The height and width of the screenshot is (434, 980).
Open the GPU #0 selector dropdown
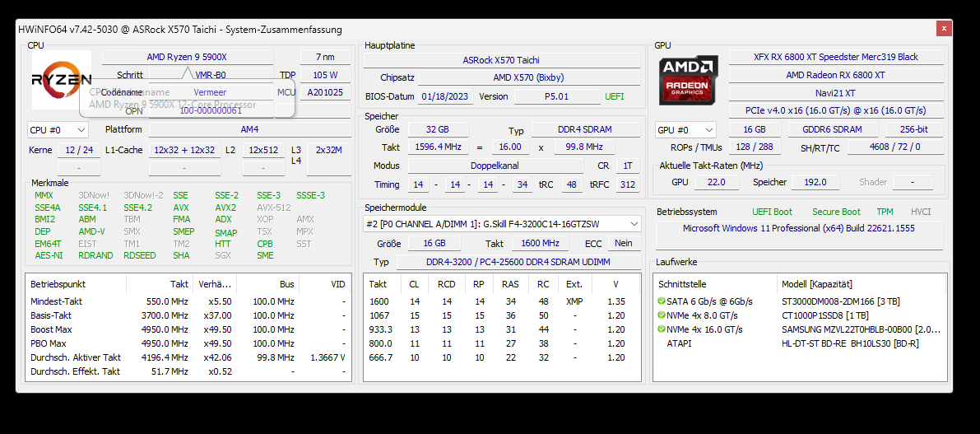pyautogui.click(x=685, y=130)
